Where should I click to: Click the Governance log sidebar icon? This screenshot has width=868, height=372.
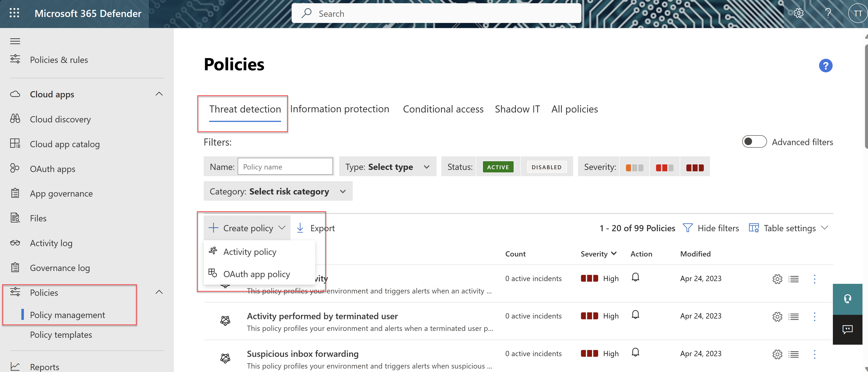[15, 267]
